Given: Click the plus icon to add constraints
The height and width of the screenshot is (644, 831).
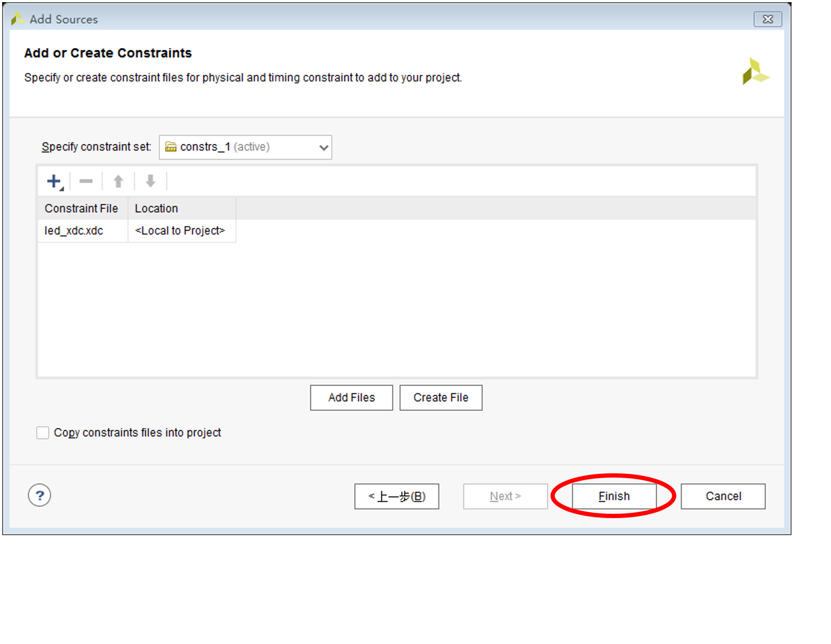Looking at the screenshot, I should pos(54,181).
